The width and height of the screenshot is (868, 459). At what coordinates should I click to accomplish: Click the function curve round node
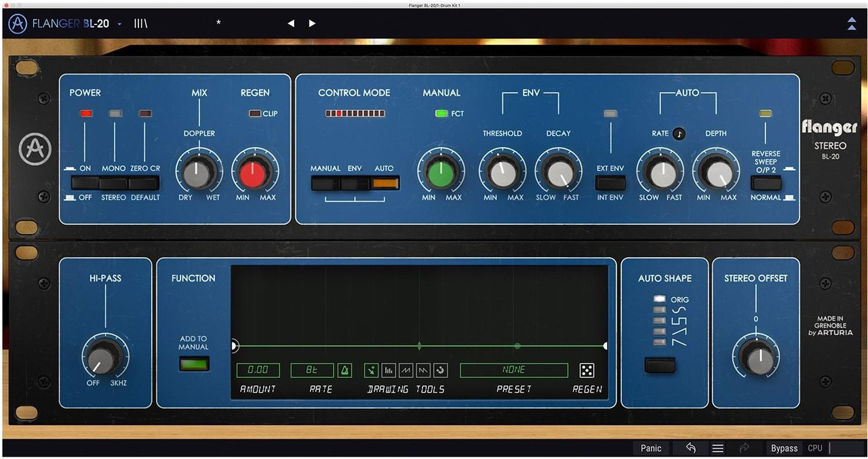pyautogui.click(x=517, y=346)
